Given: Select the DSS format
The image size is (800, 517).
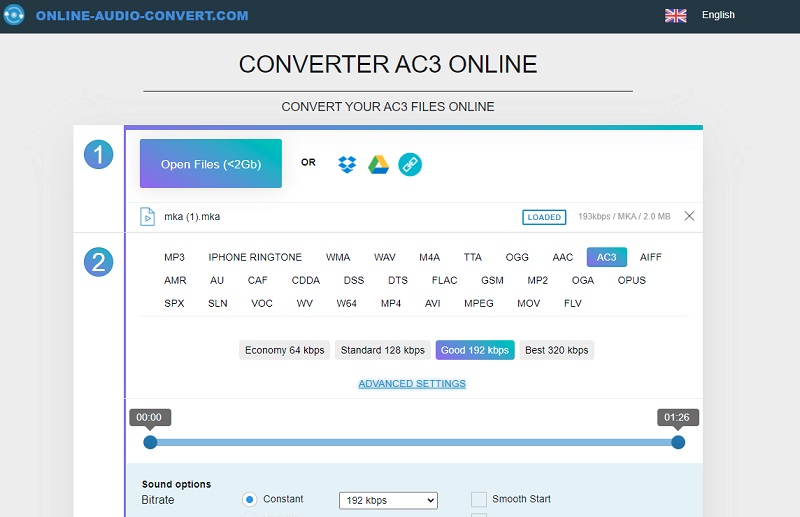Looking at the screenshot, I should 354,280.
